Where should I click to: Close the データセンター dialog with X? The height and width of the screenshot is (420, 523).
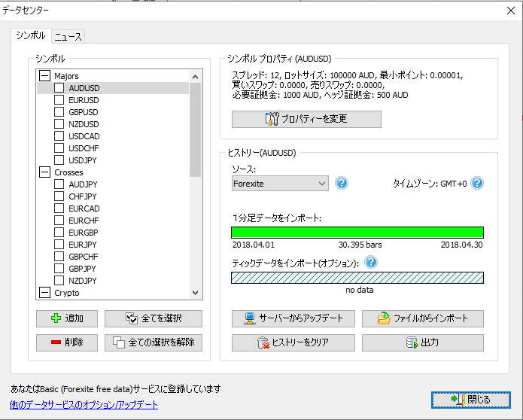tap(511, 11)
